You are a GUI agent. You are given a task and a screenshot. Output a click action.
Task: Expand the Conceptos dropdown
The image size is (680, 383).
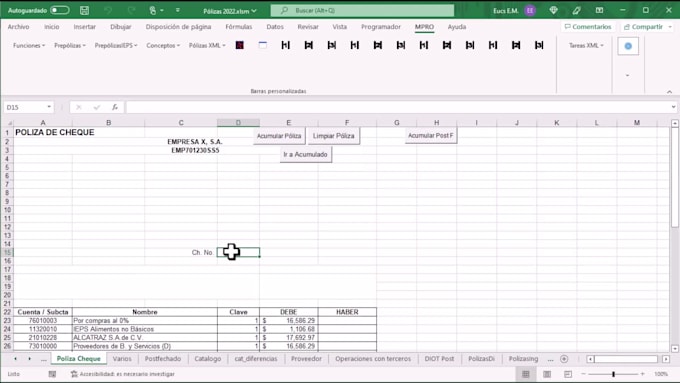click(x=163, y=46)
